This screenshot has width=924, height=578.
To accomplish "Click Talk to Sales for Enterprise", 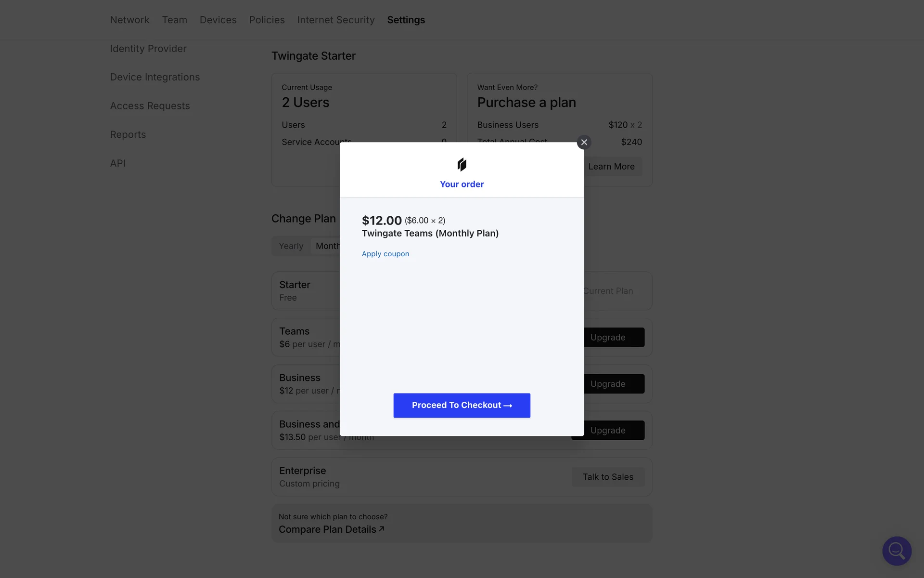I will 607,477.
